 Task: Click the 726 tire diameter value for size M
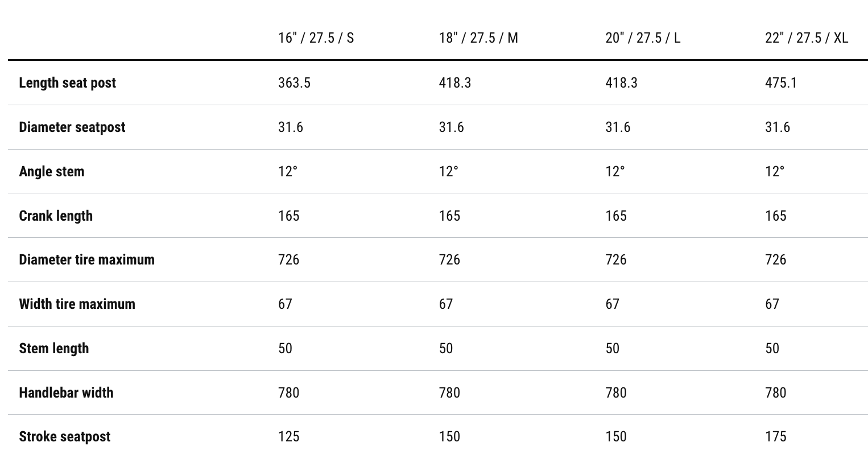click(449, 260)
